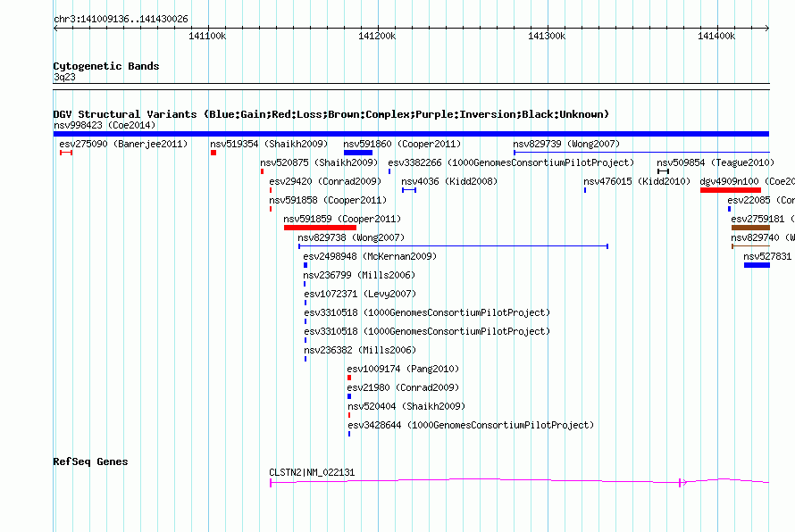795x532 pixels.
Task: Click the nsv998423 (Coe2014) blue gain bar
Action: click(x=411, y=134)
